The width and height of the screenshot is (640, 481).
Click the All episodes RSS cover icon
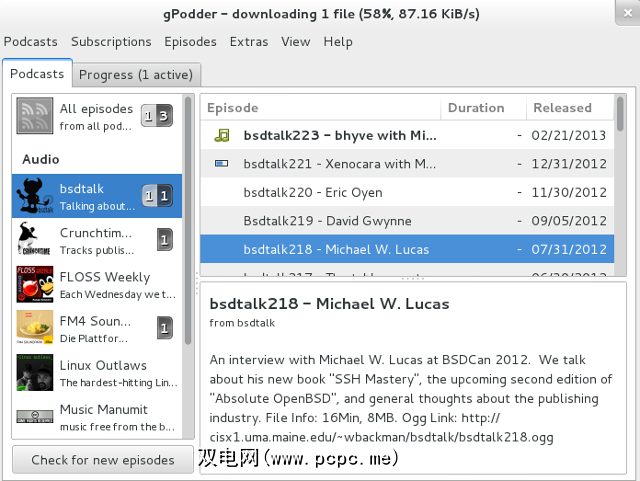click(35, 116)
